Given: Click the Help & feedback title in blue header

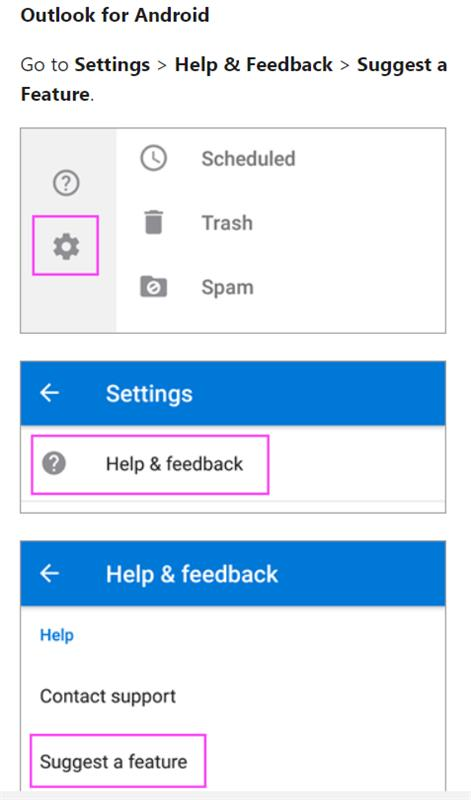Looking at the screenshot, I should click(192, 574).
